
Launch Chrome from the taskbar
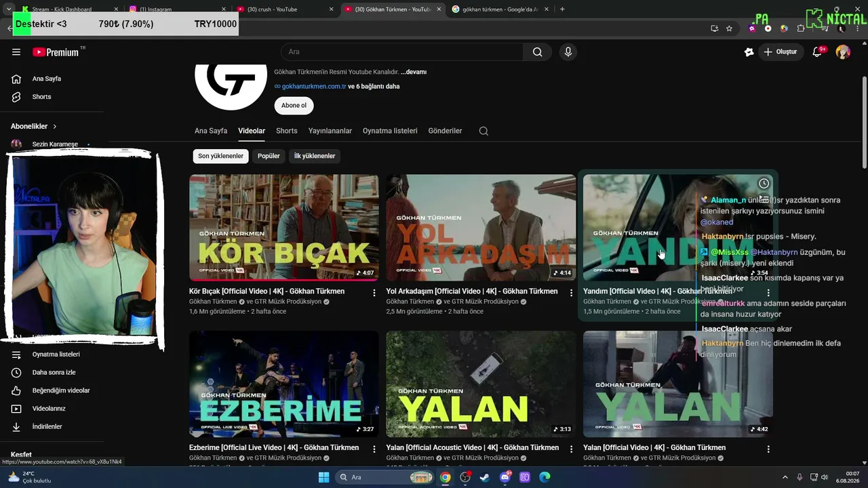445,477
